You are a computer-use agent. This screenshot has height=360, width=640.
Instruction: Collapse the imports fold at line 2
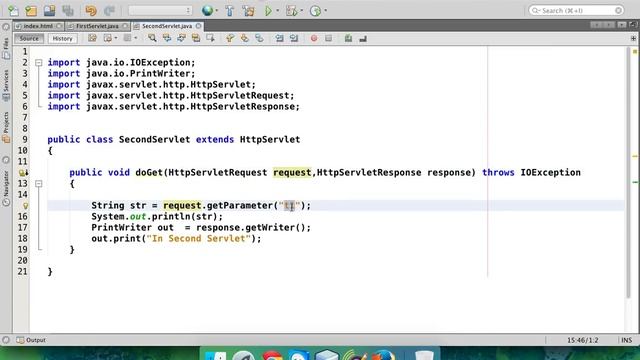[38, 63]
